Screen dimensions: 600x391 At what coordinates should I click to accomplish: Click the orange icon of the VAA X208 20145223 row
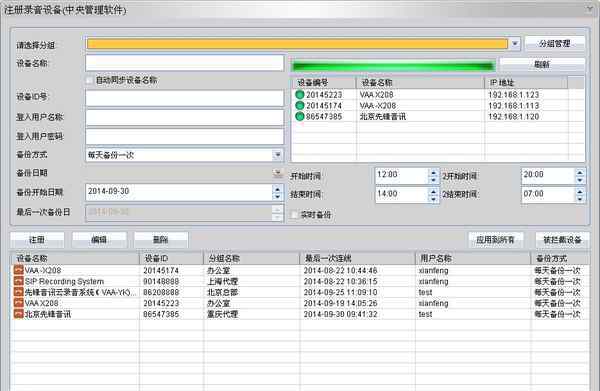pyautogui.click(x=18, y=303)
